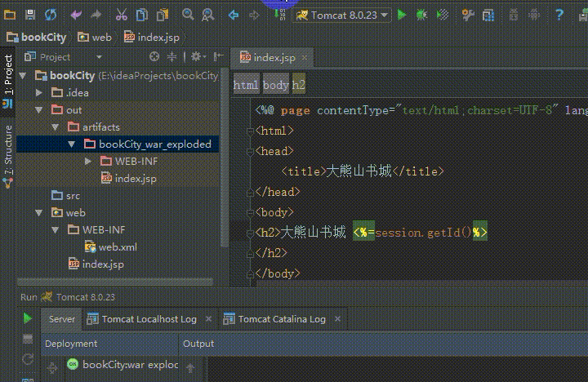Screen dimensions: 588x382
Task: Run Tomcat with the green play toolbar button
Action: click(402, 15)
